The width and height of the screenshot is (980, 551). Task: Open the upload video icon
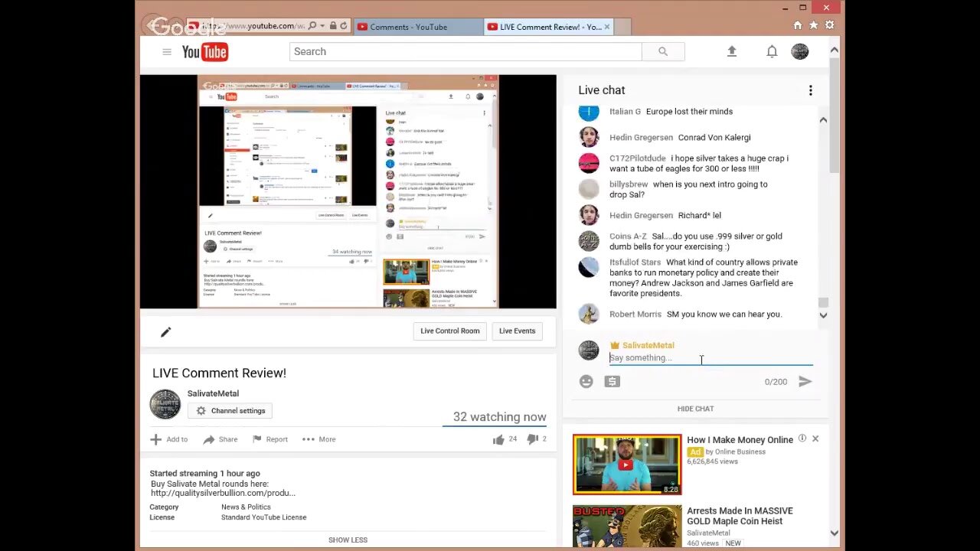[732, 51]
